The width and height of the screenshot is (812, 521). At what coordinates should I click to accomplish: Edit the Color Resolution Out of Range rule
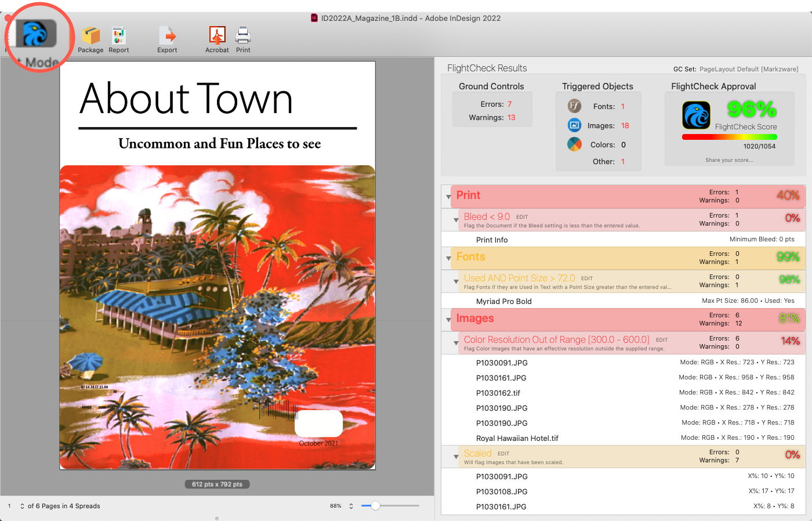coord(662,340)
